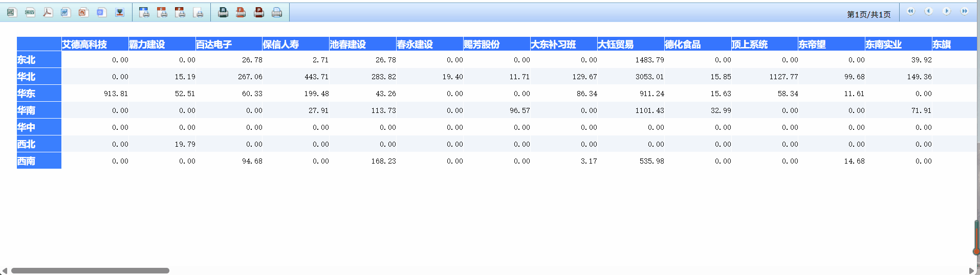The image size is (980, 275).
Task: Open the plain print preview icon
Action: coord(199,12)
